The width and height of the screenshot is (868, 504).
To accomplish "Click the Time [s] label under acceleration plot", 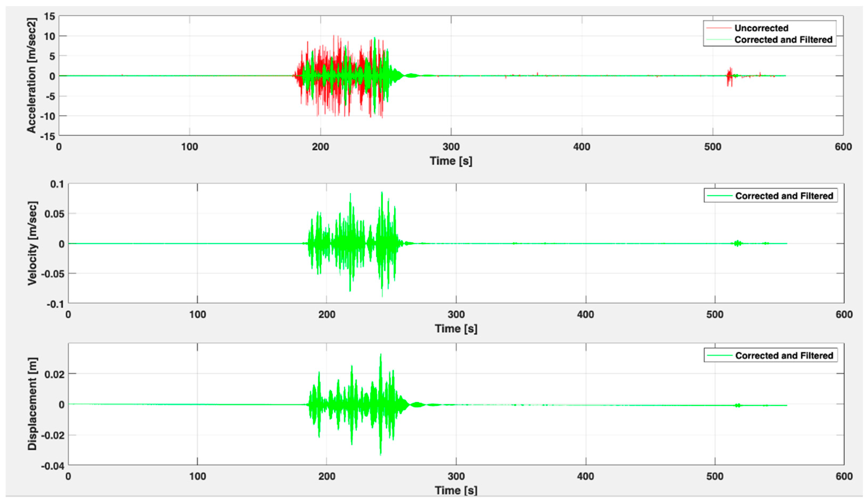I will coord(451,161).
